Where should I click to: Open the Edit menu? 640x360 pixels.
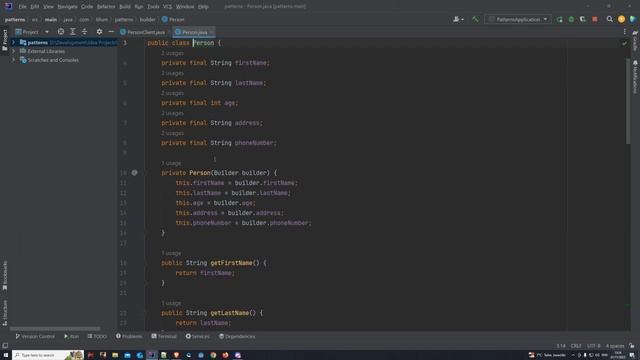pyautogui.click(x=35, y=7)
